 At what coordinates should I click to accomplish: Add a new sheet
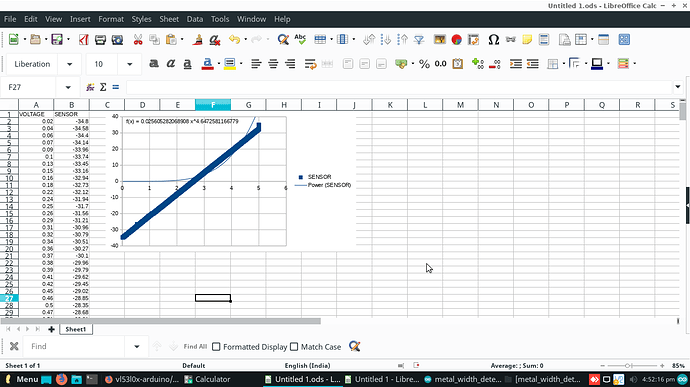click(x=51, y=329)
